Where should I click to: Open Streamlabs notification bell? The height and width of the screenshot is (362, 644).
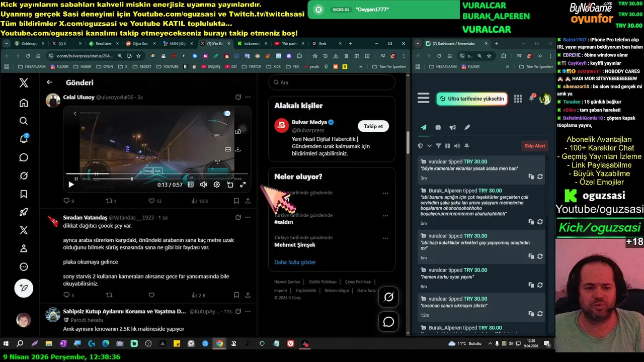pos(531,98)
